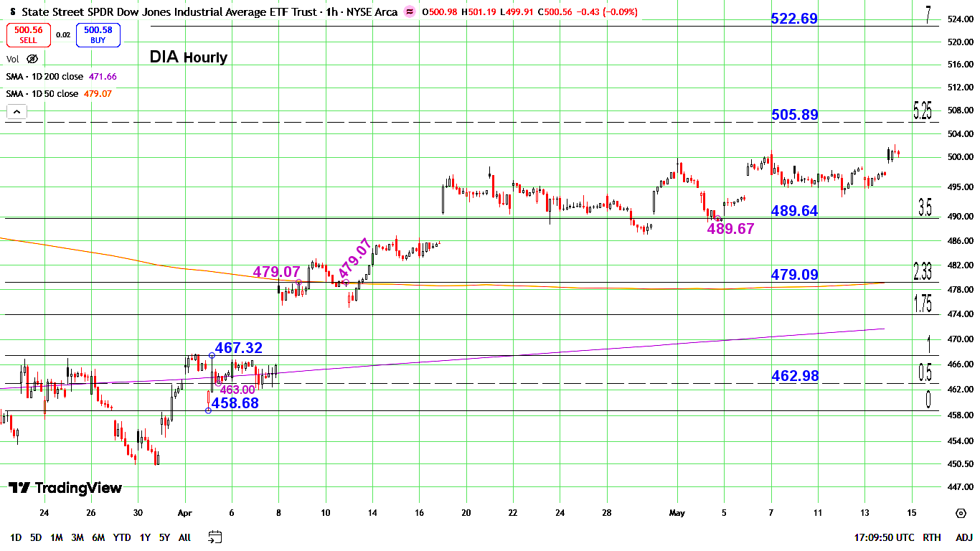Click the horizontal 479.07 magenta label

(x=276, y=272)
